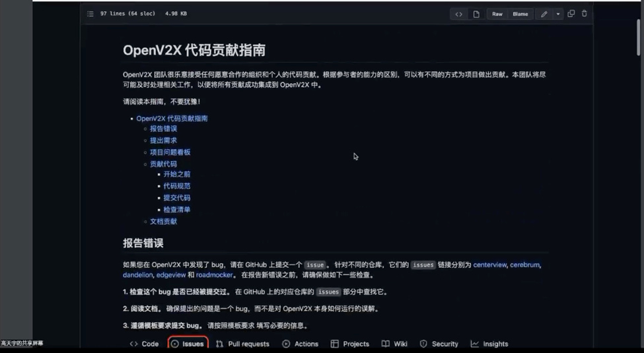This screenshot has height=353, width=644.
Task: Switch to the Security tab
Action: tap(439, 344)
